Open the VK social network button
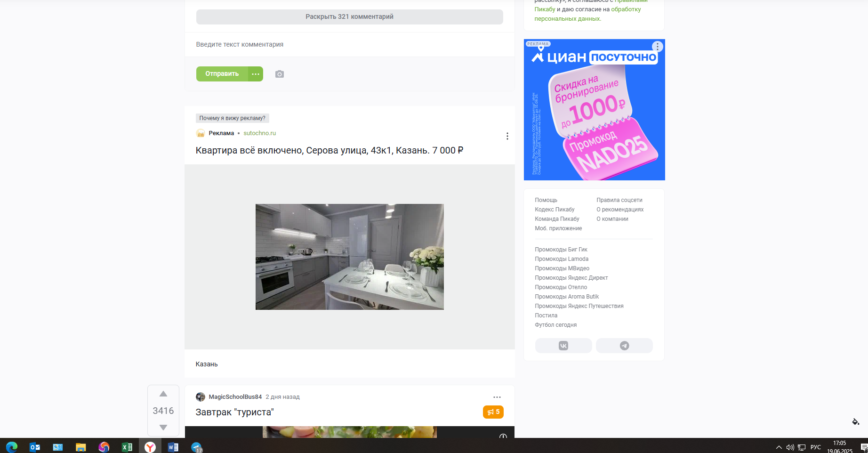Image resolution: width=868 pixels, height=453 pixels. click(x=563, y=346)
